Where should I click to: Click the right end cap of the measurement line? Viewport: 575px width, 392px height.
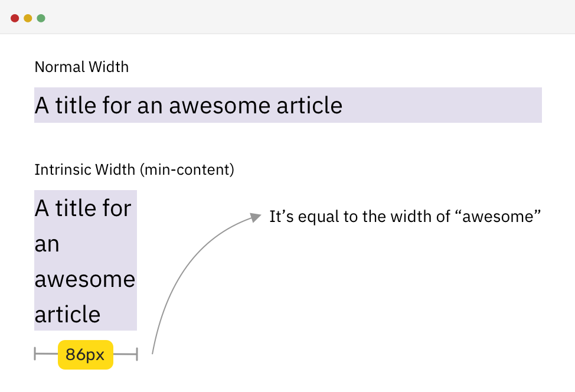pos(137,354)
